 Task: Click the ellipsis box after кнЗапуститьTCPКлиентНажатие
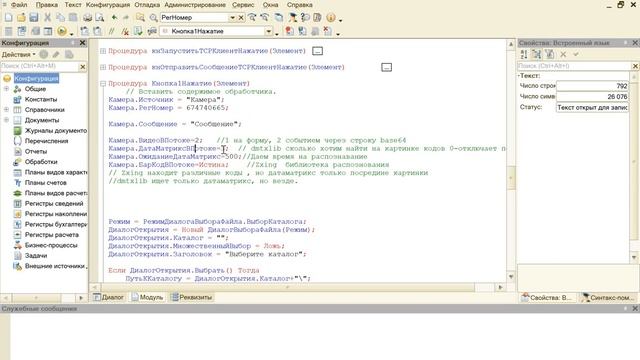tap(317, 51)
